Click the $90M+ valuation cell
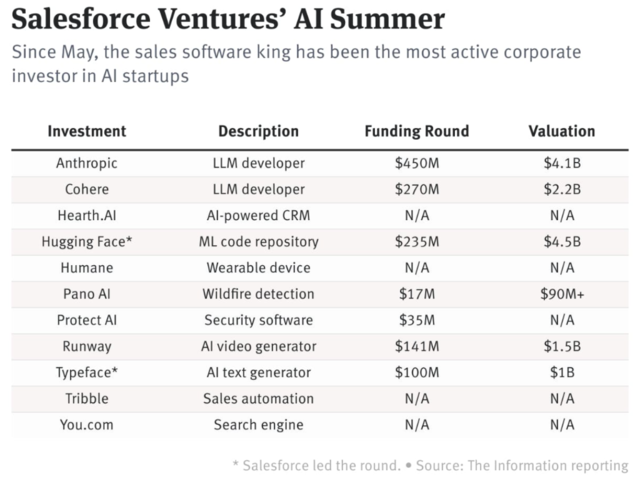This screenshot has height=486, width=640. click(561, 294)
